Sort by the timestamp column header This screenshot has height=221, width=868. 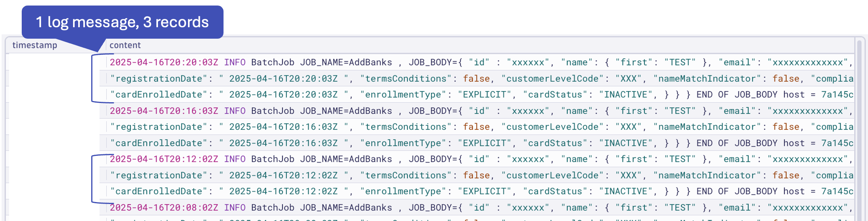[35, 45]
